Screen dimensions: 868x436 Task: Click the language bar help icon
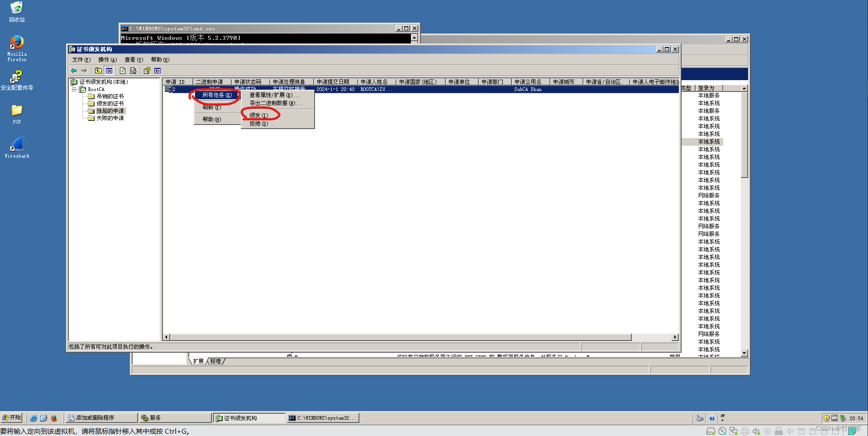[x=712, y=418]
